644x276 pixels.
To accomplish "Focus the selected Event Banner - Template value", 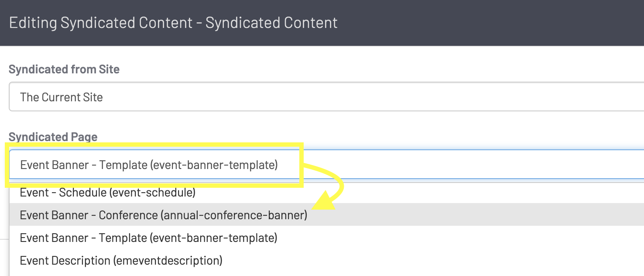I will point(149,165).
